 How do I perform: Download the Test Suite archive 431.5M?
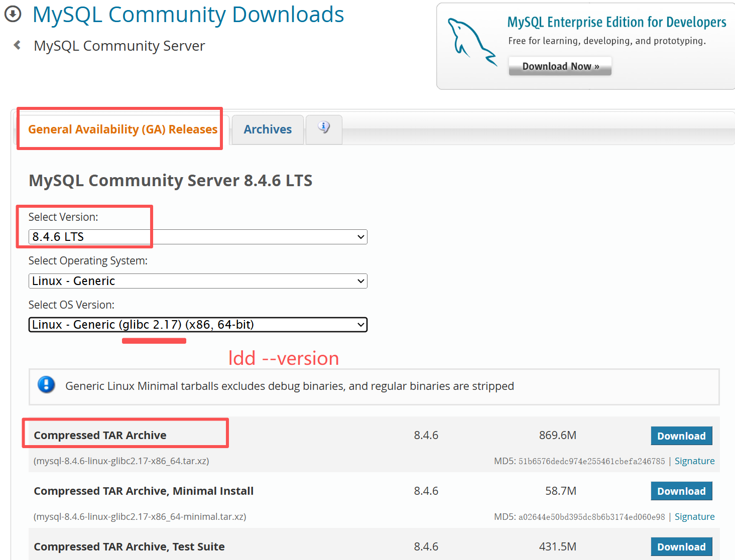(681, 547)
